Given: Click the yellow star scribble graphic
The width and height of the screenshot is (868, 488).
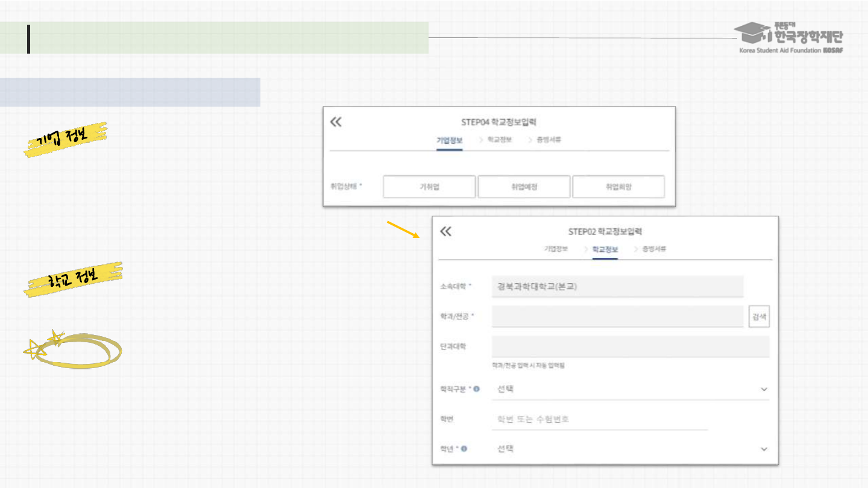Looking at the screenshot, I should 72,349.
